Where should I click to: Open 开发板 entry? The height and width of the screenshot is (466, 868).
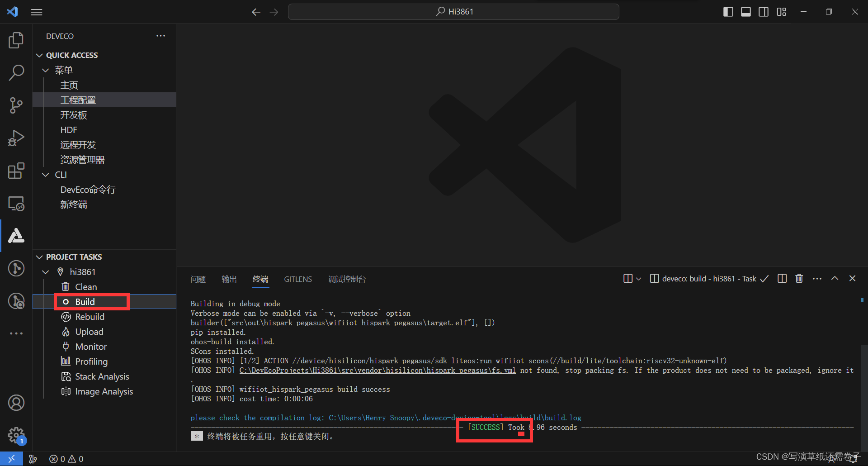(104, 115)
